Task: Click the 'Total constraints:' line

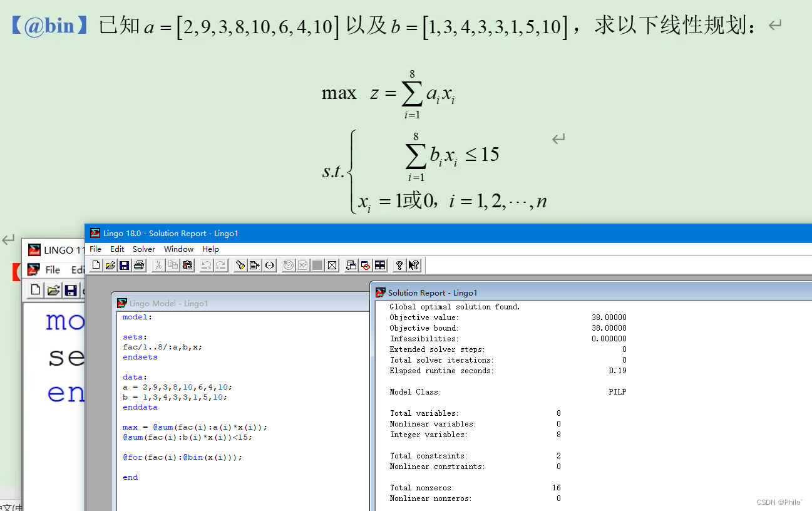Action: pyautogui.click(x=475, y=456)
